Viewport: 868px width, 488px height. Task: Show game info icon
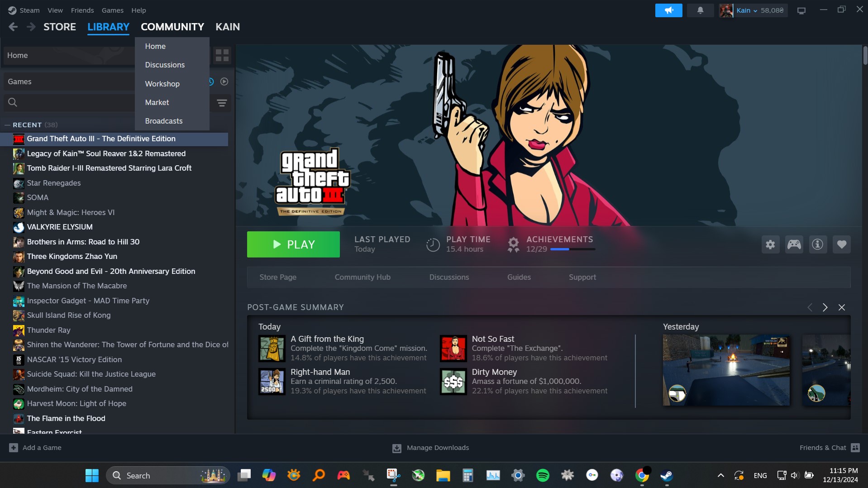(x=818, y=244)
